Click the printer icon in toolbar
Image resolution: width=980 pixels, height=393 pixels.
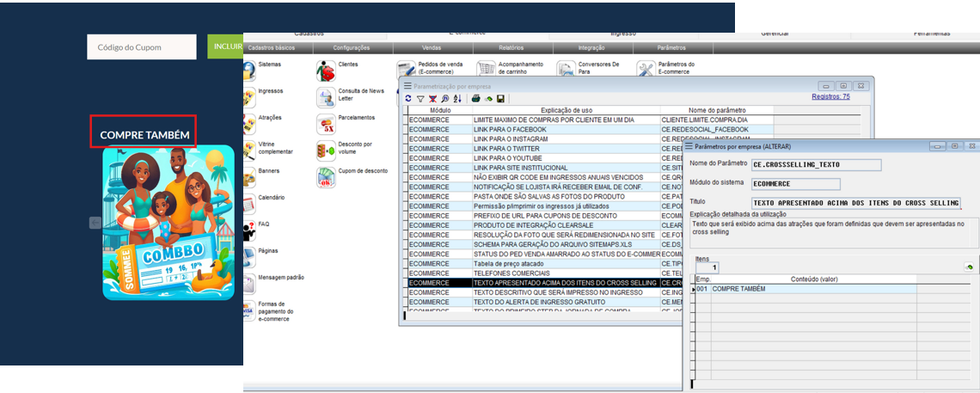(475, 99)
